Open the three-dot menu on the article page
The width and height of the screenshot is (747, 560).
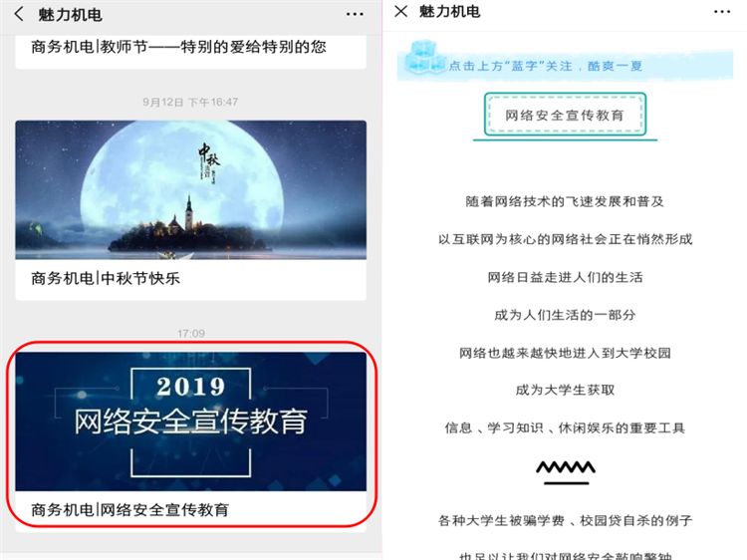pyautogui.click(x=722, y=11)
